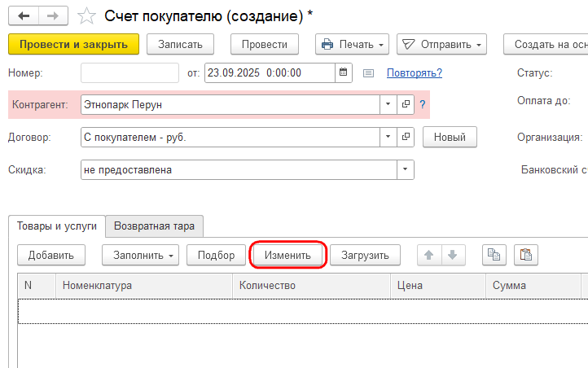Click the Подбор button
The image size is (588, 368).
coord(216,255)
